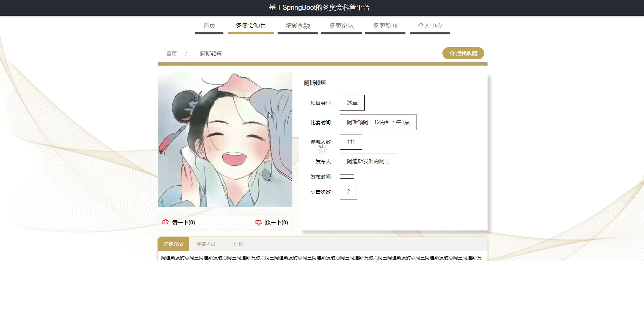This screenshot has width=644, height=314.
Task: Click the 参赛人数 label
Action: (321, 142)
